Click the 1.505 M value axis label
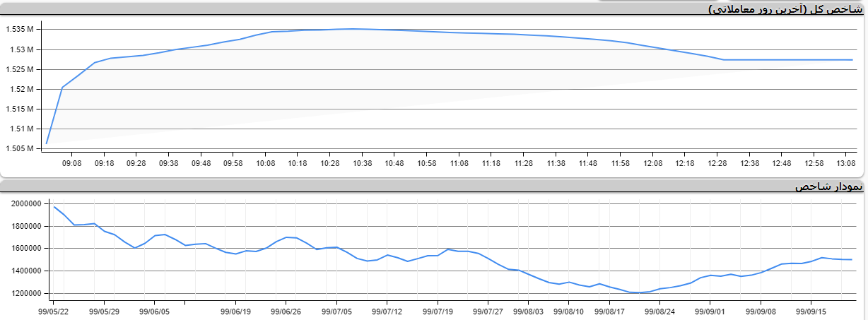868x320 pixels. [x=20, y=148]
